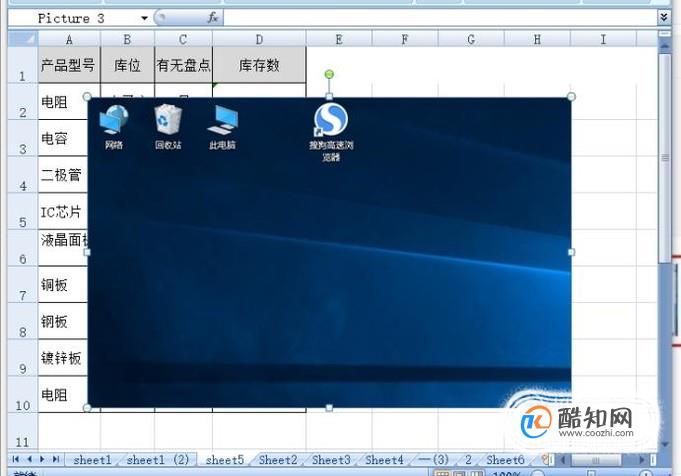This screenshot has height=476, width=681.
Task: Switch to the Sheet6 tab
Action: 505,460
